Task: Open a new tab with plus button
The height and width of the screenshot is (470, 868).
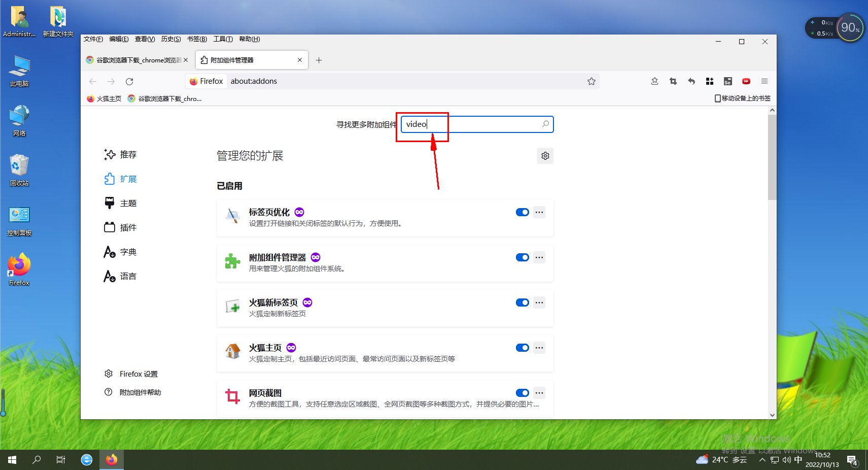Action: click(319, 60)
